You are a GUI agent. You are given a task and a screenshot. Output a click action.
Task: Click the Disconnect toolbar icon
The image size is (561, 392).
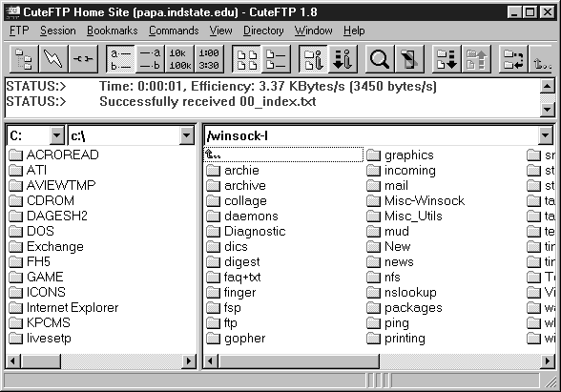(83, 59)
